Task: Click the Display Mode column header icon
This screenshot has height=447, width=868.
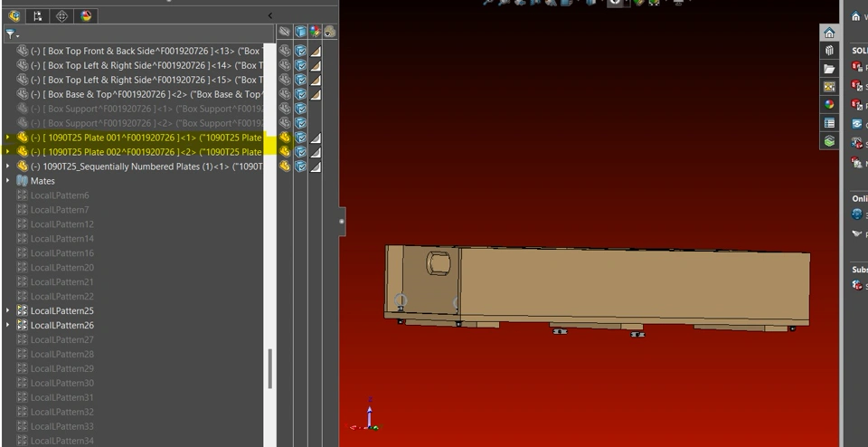Action: [300, 33]
